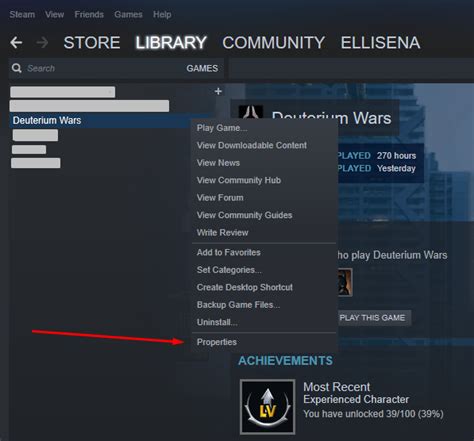Click the ACHIEVEMENTS heading link
The height and width of the screenshot is (441, 474).
point(285,361)
